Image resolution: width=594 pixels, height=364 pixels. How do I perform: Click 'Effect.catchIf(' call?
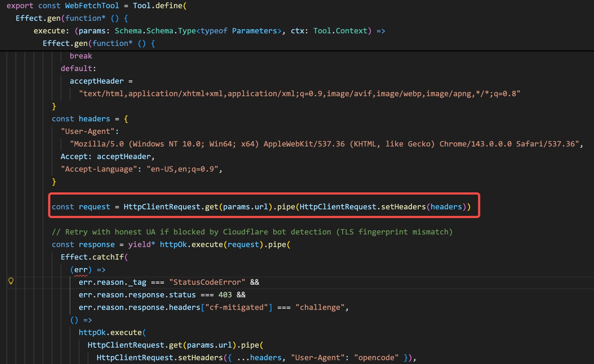(94, 257)
